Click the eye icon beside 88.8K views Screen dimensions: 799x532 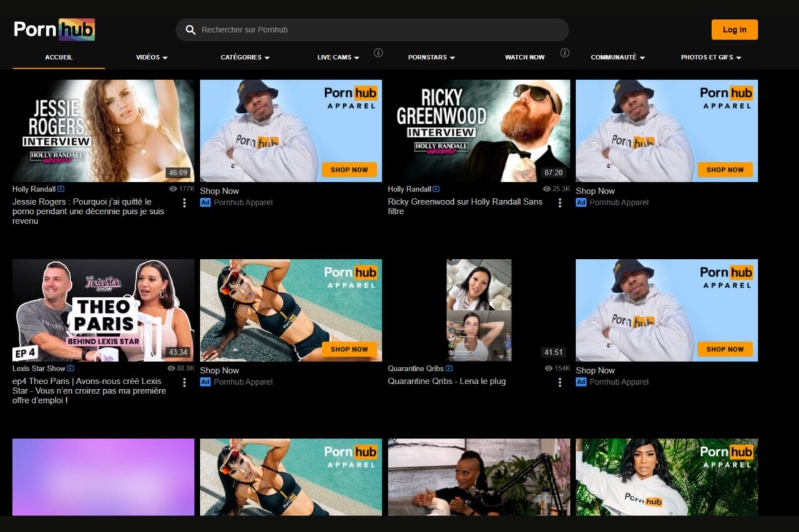(x=171, y=369)
